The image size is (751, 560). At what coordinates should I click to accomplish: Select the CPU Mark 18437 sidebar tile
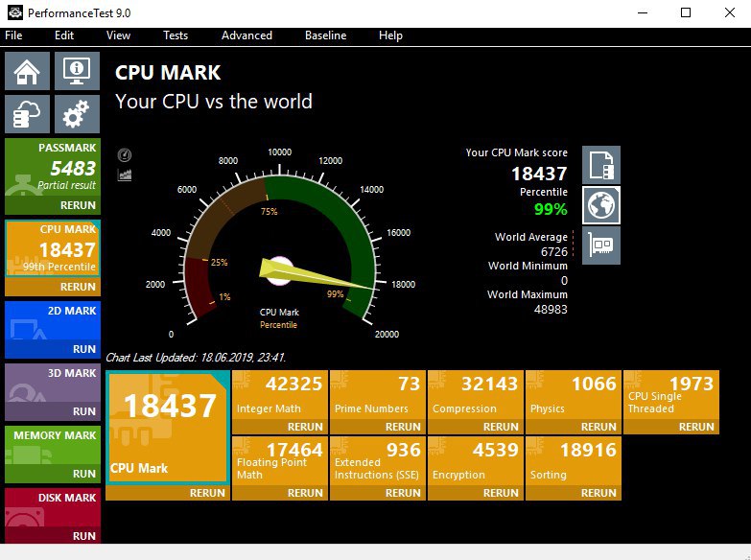tap(53, 248)
